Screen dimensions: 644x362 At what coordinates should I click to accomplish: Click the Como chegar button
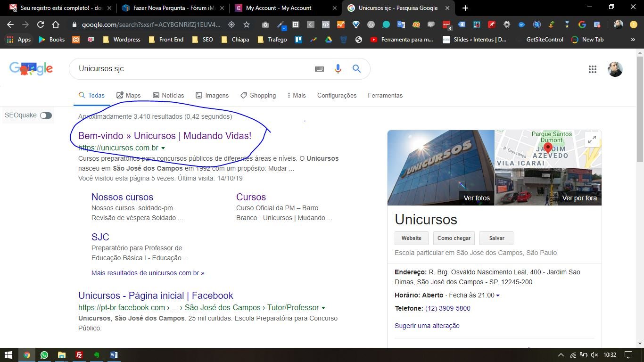click(x=454, y=238)
